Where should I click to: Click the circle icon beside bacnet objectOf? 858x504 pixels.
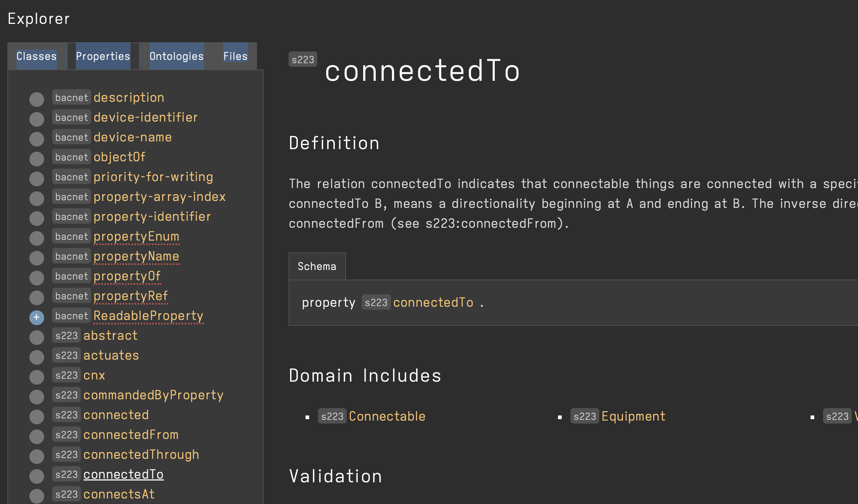[37, 158]
